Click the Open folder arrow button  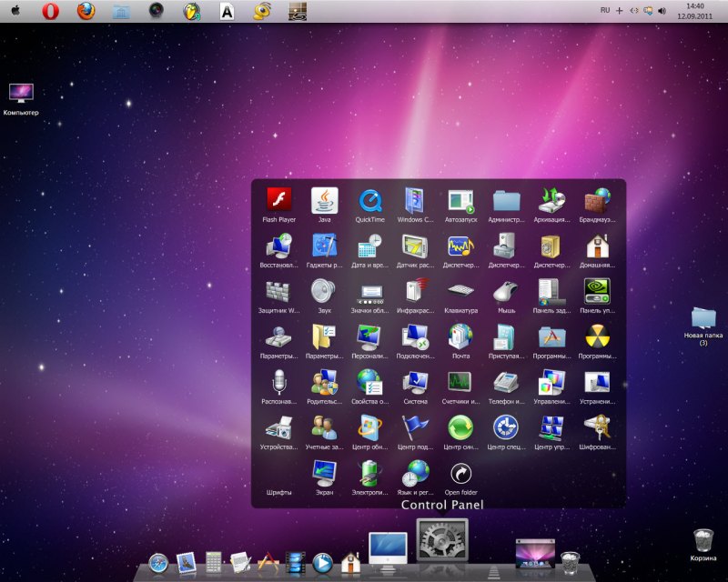coord(460,473)
